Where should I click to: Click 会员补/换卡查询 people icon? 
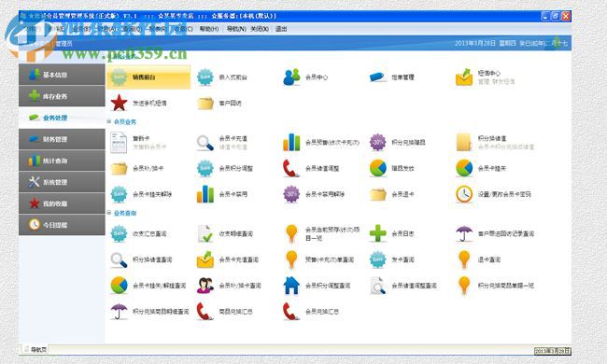[x=205, y=286]
